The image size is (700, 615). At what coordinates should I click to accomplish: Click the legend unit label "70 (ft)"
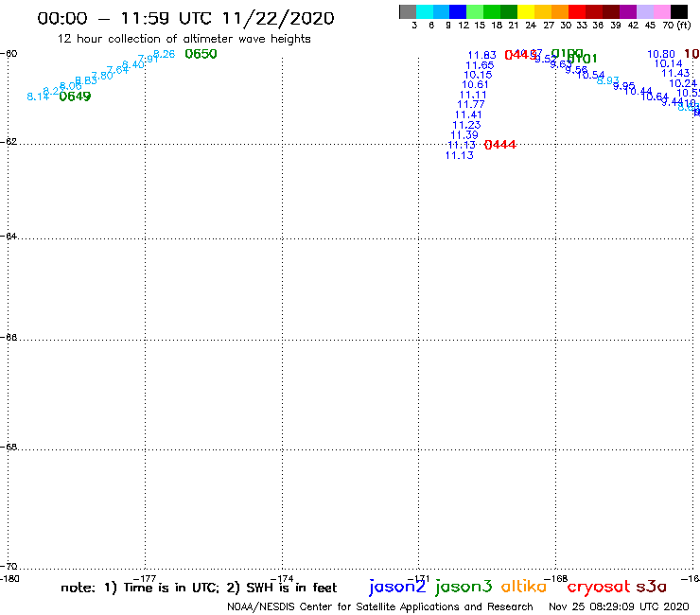click(676, 26)
